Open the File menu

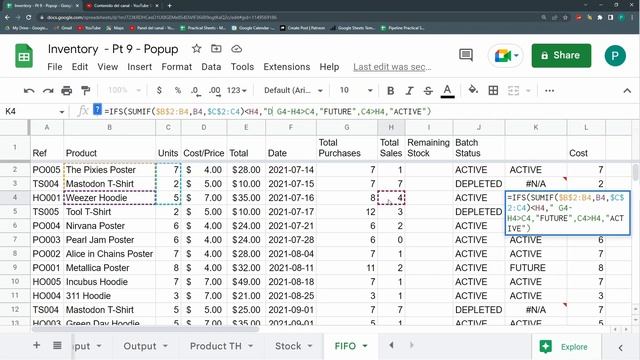pyautogui.click(x=55, y=67)
